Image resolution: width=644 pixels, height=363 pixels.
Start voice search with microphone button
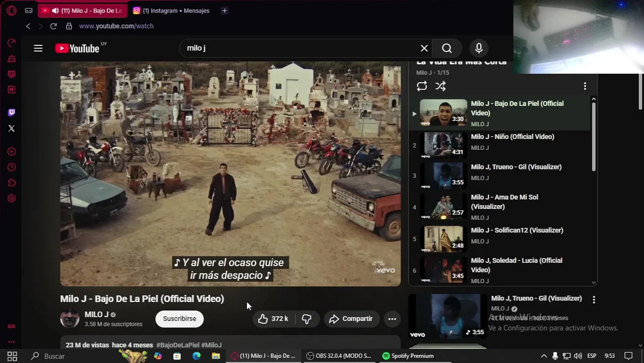479,48
